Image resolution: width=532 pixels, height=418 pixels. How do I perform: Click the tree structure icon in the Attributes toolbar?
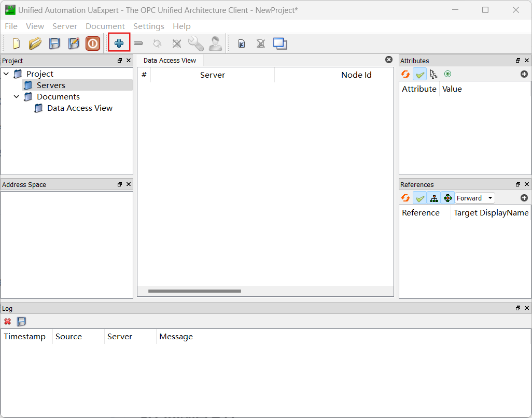[433, 74]
